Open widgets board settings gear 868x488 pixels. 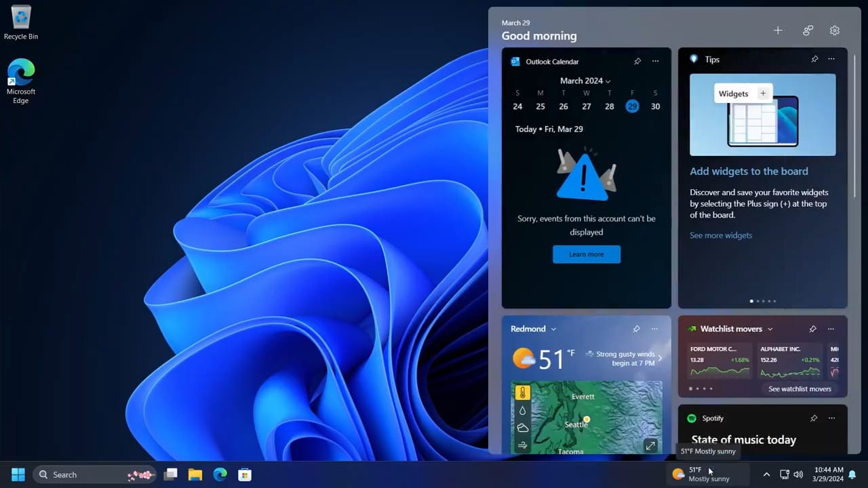835,30
